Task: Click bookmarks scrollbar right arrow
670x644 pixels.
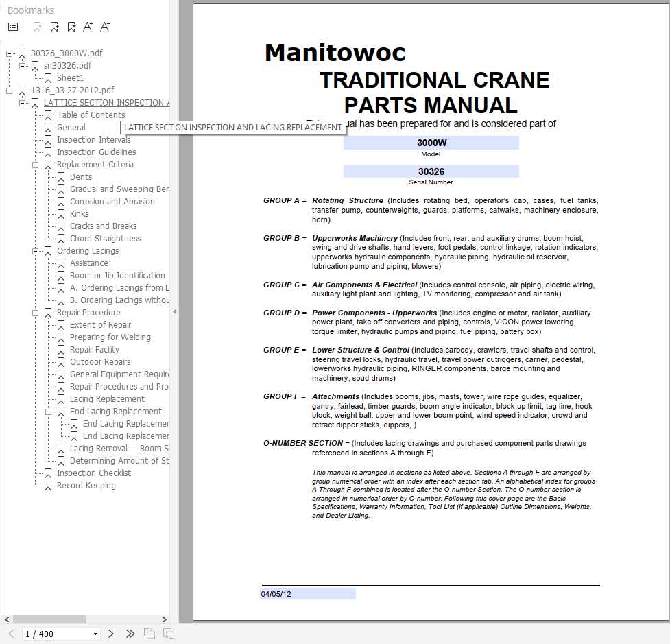Action: (x=164, y=619)
